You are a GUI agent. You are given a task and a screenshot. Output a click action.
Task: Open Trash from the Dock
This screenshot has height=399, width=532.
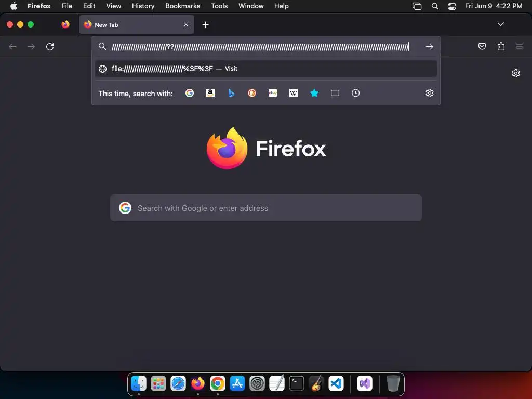click(393, 383)
